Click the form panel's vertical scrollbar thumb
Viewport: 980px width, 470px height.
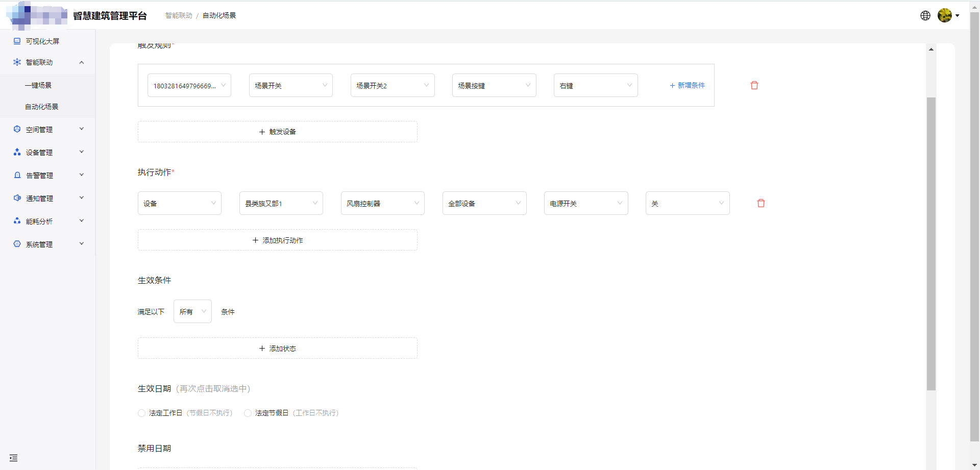tap(931, 243)
